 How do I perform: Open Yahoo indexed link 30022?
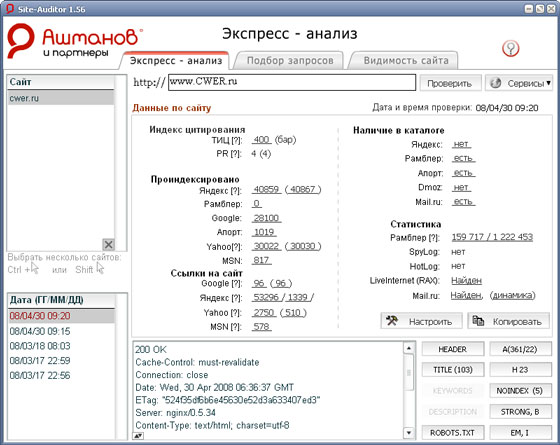click(266, 246)
